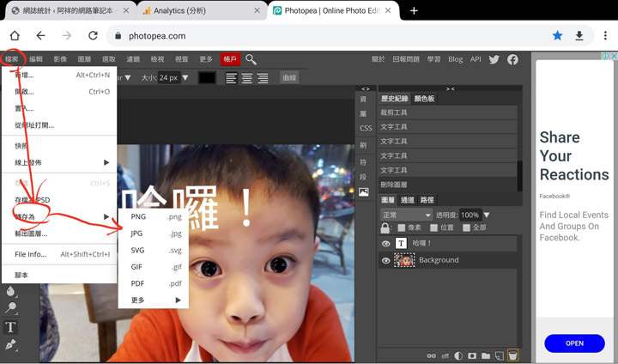Image resolution: width=618 pixels, height=364 pixels.
Task: Tick the 像素 lock checkbox
Action: (402, 227)
